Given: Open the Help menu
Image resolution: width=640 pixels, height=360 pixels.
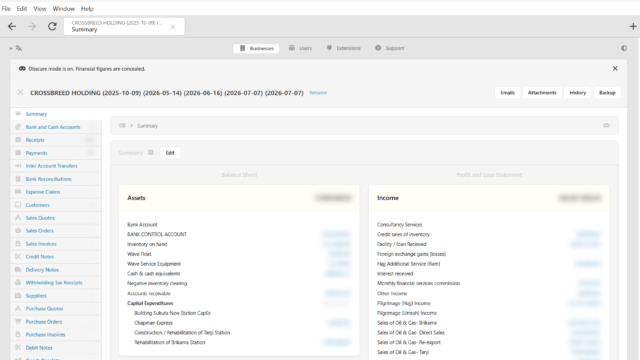Looking at the screenshot, I should tap(87, 9).
